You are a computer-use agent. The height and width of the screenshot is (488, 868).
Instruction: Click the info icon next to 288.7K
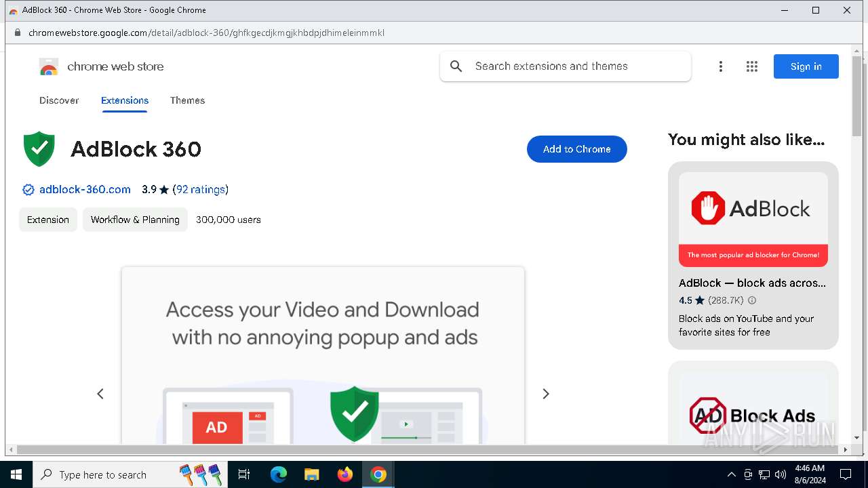pyautogui.click(x=751, y=300)
